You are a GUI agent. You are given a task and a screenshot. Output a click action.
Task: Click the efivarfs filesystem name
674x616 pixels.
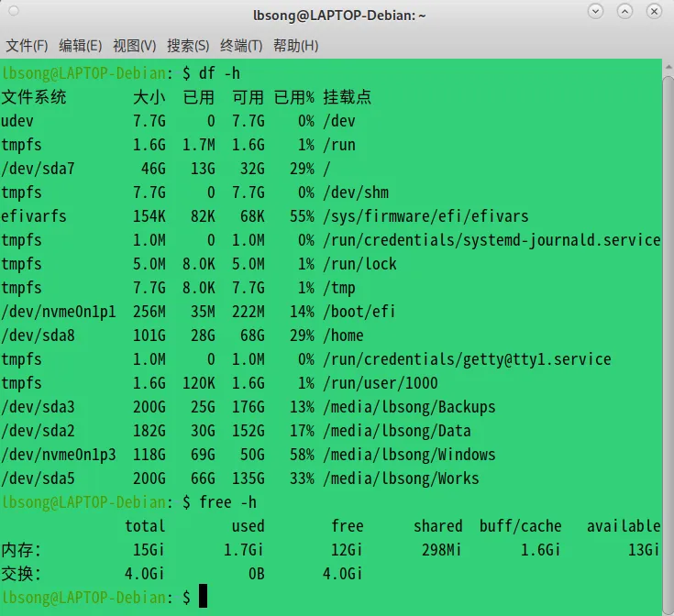(x=34, y=216)
